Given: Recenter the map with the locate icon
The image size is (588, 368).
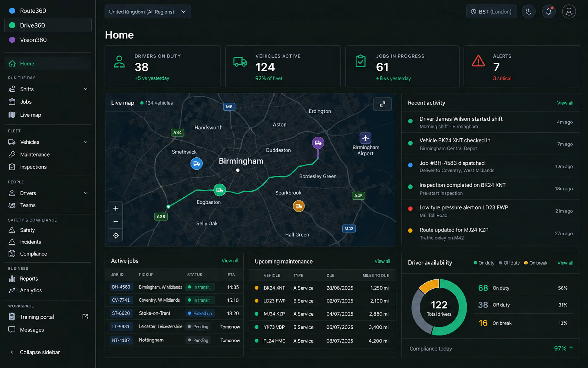Looking at the screenshot, I should click(116, 235).
